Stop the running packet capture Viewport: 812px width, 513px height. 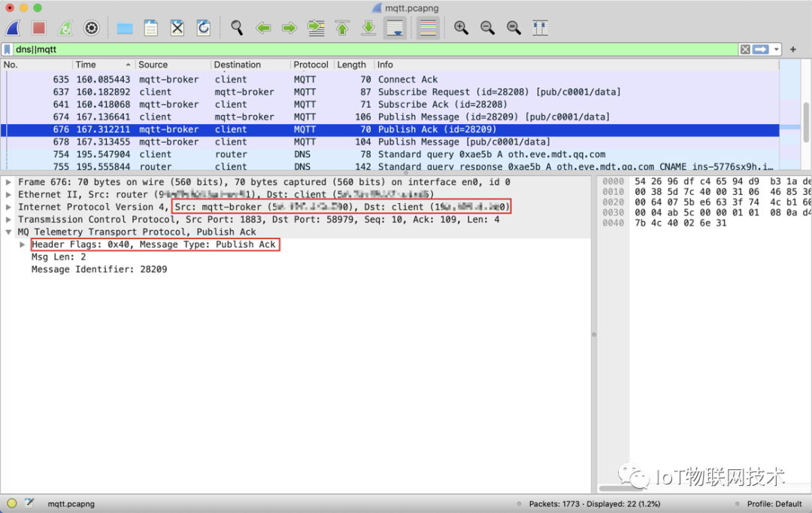pos(39,29)
